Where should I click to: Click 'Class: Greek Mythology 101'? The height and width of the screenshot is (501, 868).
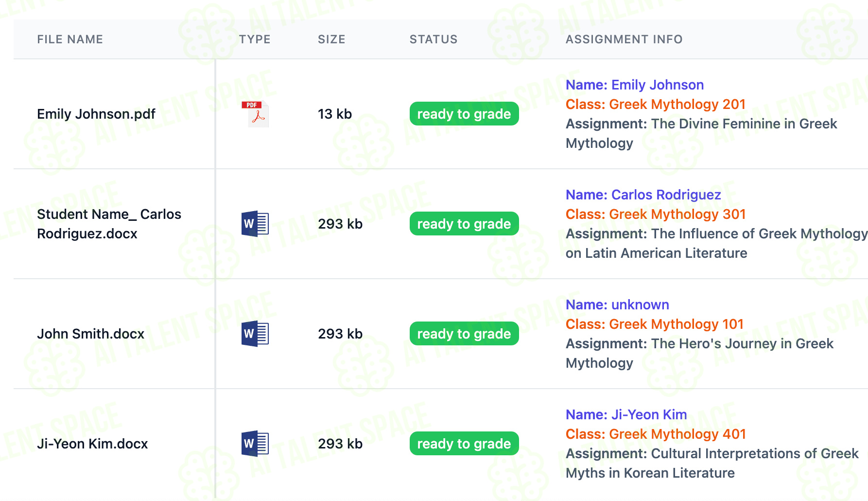click(655, 324)
